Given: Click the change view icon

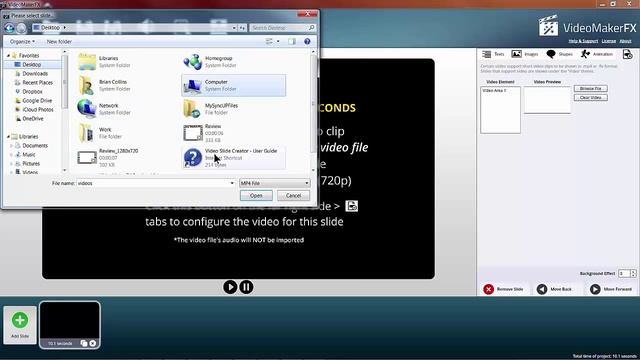Looking at the screenshot, I should (269, 41).
